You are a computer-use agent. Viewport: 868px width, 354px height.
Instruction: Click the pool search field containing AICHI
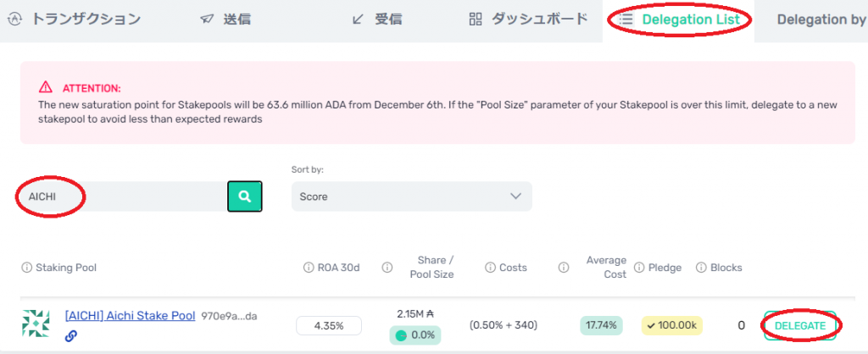click(x=124, y=196)
